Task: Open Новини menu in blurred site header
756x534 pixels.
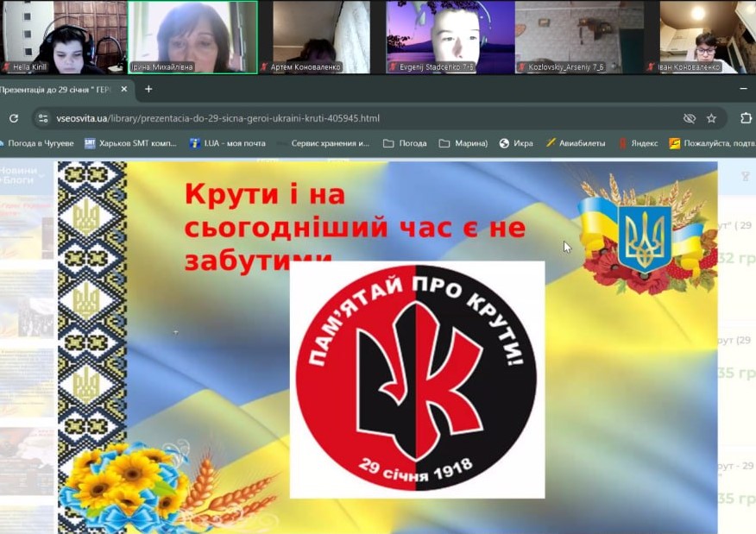Action: pos(19,170)
